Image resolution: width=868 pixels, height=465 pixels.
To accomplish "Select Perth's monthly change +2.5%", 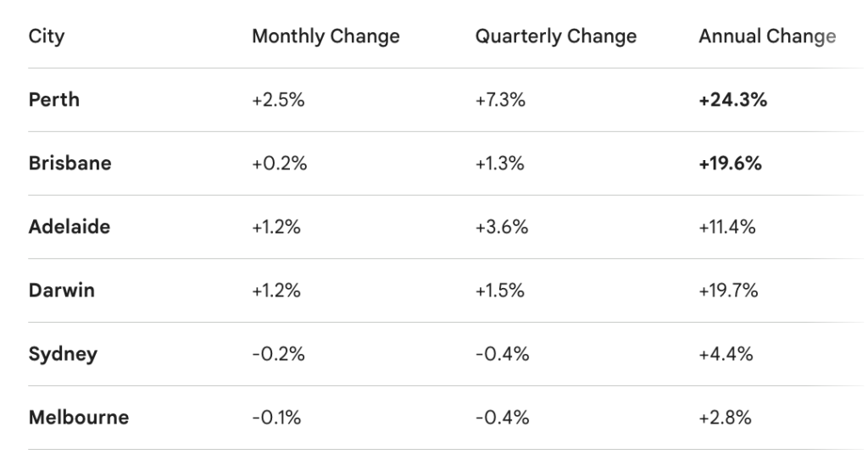I will (x=278, y=100).
